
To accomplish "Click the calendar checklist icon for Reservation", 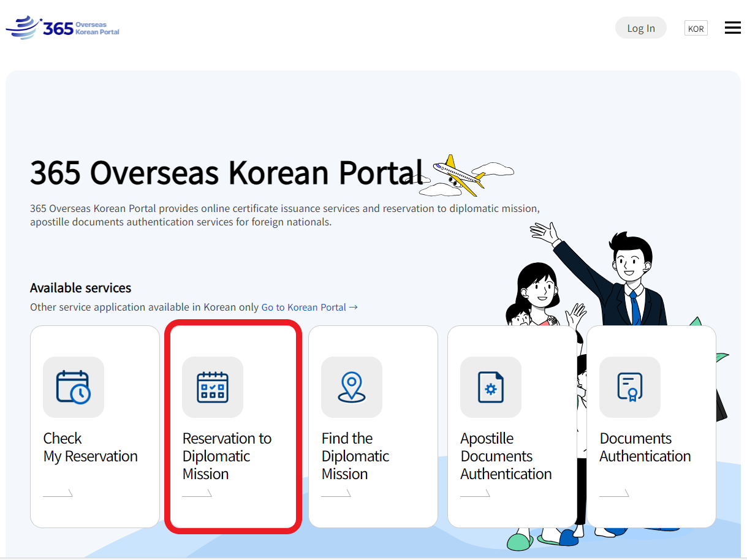I will [x=213, y=387].
